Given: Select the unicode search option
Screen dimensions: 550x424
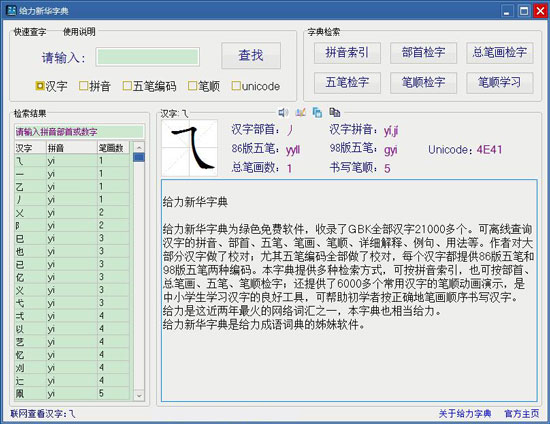Looking at the screenshot, I should click(256, 86).
